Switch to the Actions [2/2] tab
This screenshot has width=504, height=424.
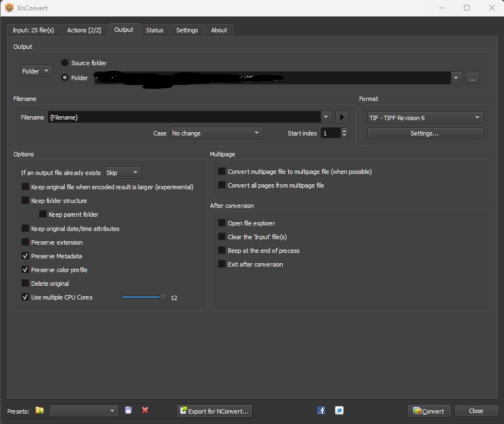84,30
